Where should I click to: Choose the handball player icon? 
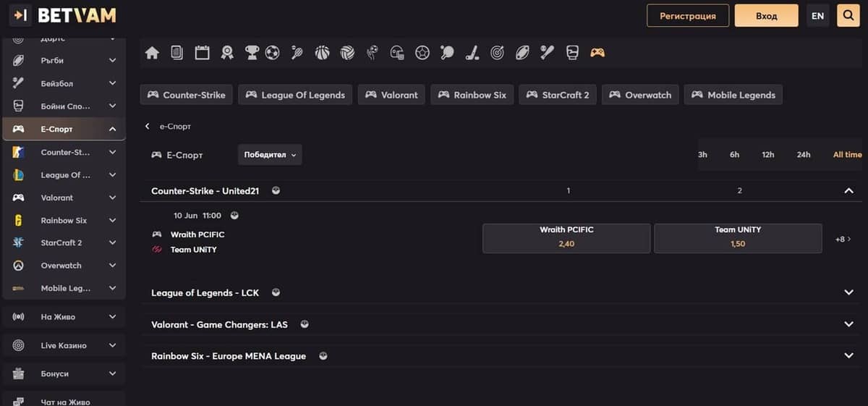click(x=373, y=52)
